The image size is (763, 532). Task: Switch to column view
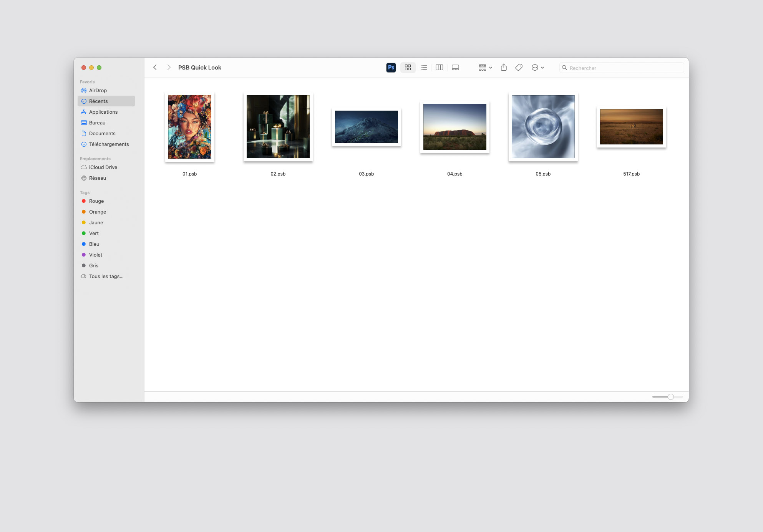click(440, 67)
